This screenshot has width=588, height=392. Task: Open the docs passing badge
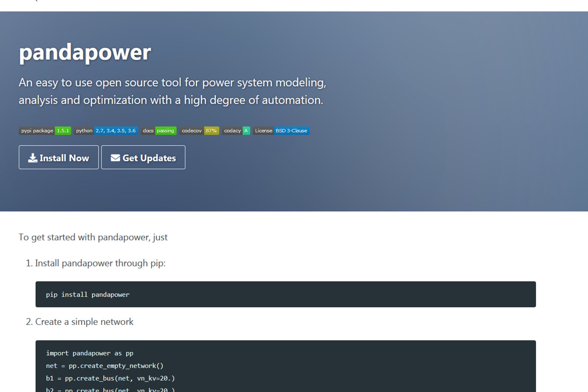coord(159,131)
